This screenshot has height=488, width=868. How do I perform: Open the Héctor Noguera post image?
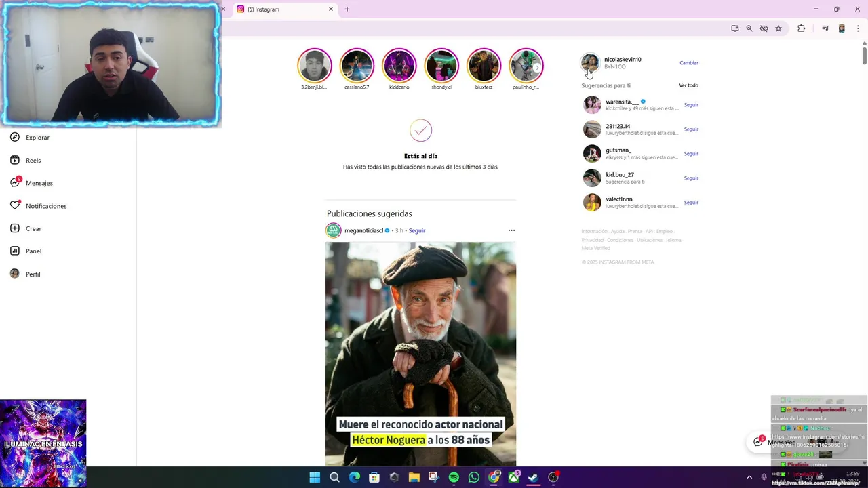coord(420,354)
